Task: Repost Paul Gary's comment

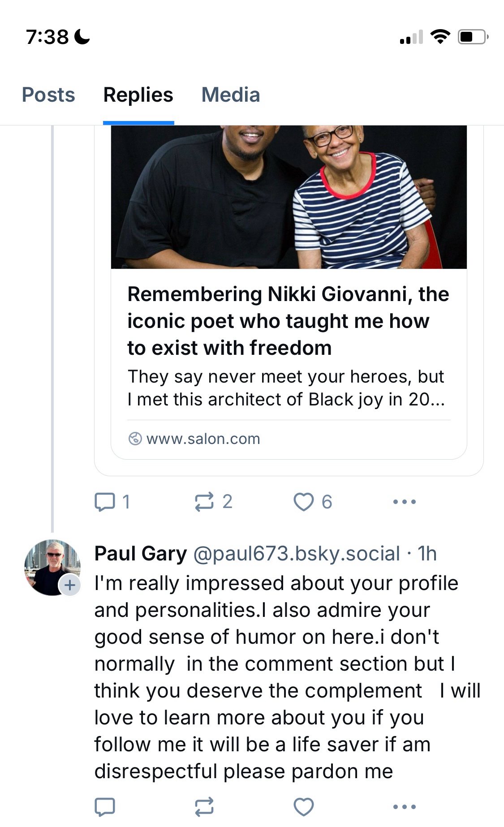Action: (204, 807)
